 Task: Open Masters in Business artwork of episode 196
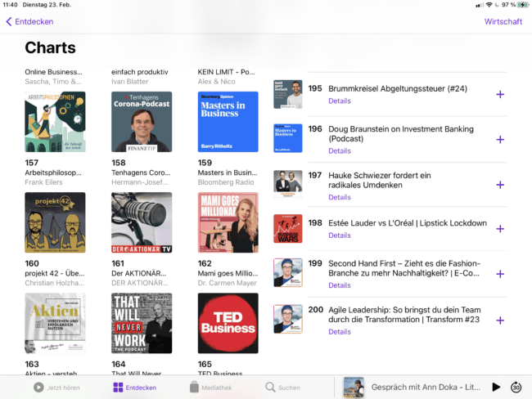click(x=288, y=138)
